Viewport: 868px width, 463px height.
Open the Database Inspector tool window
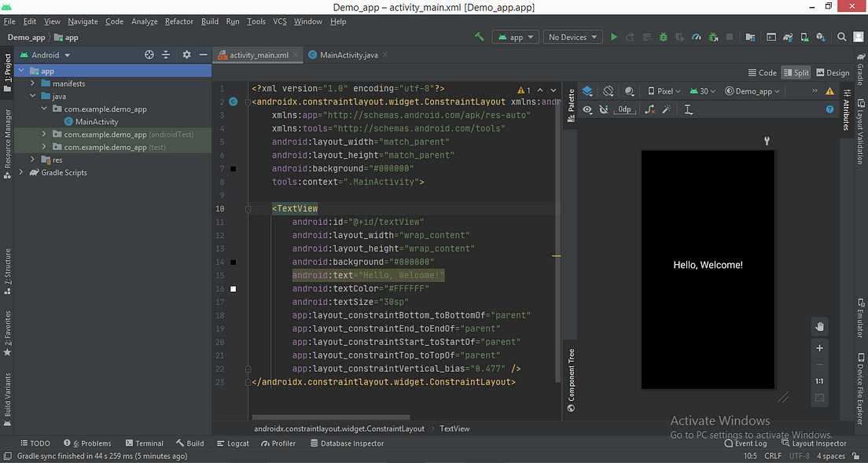[347, 443]
